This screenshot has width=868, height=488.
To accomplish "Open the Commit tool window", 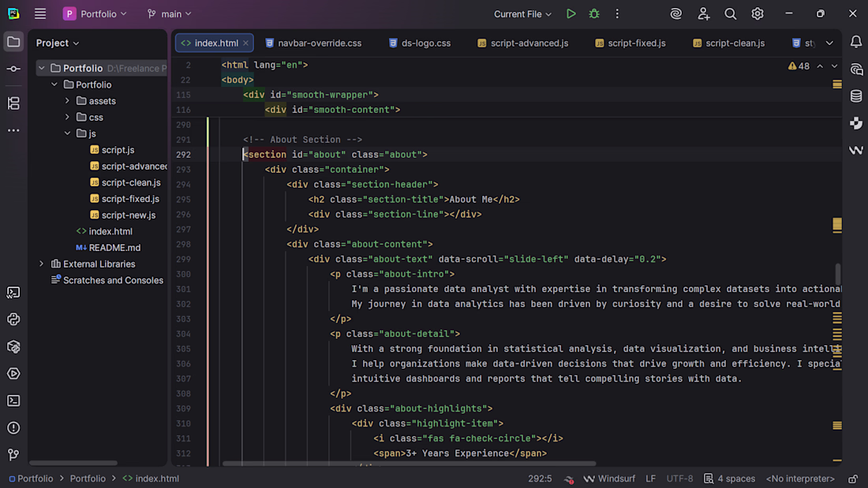I will click(x=13, y=69).
